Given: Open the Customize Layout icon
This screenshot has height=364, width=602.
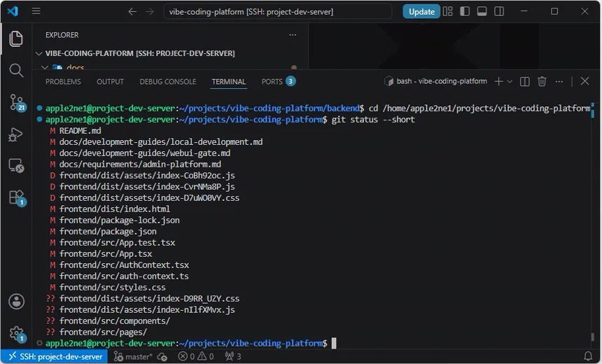Looking at the screenshot, I should 448,11.
